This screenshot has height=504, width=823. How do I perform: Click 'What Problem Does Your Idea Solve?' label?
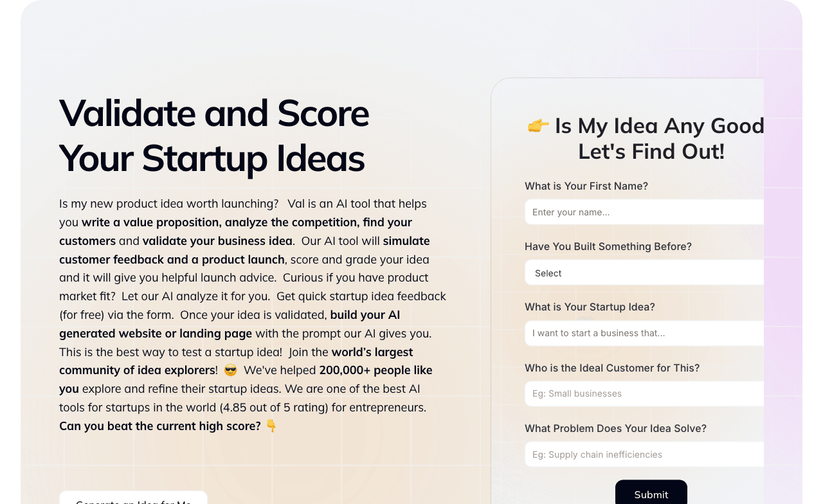tap(615, 428)
